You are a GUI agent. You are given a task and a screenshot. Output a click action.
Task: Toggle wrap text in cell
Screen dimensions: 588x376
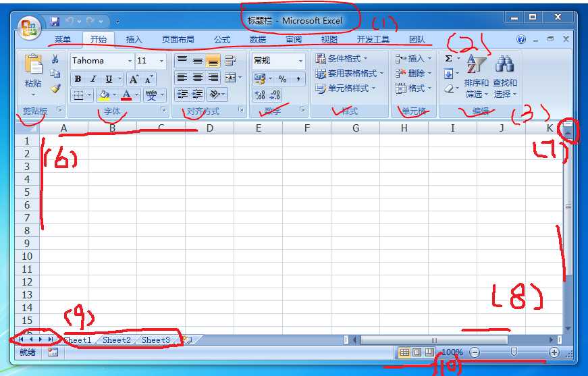[x=230, y=60]
